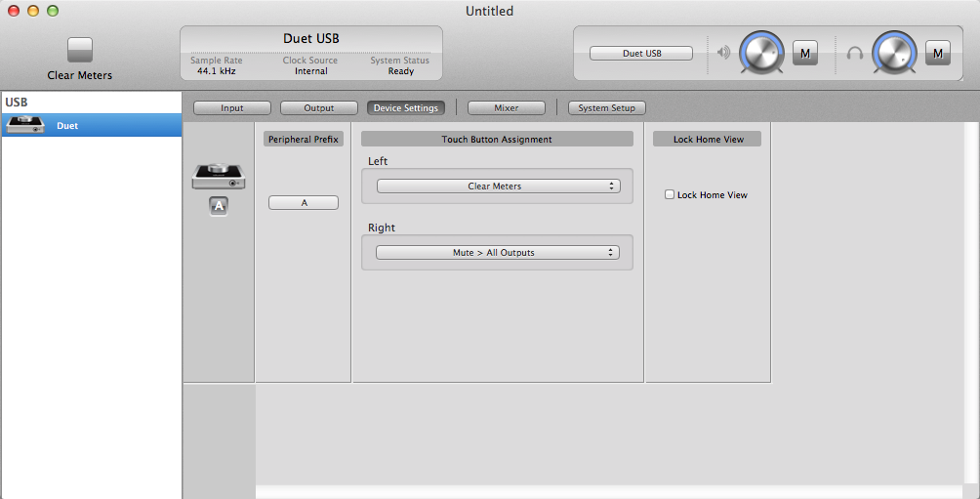
Task: Switch to the Output tab
Action: pos(319,107)
